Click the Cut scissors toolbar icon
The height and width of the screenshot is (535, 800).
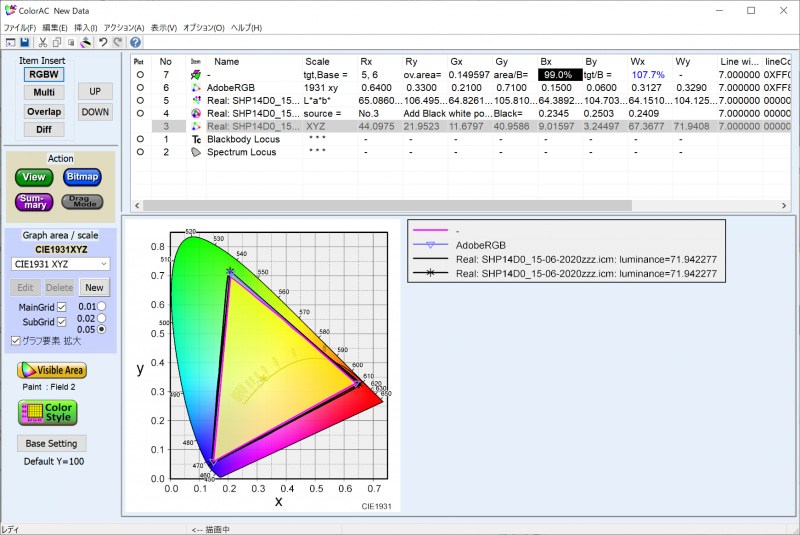[x=43, y=42]
